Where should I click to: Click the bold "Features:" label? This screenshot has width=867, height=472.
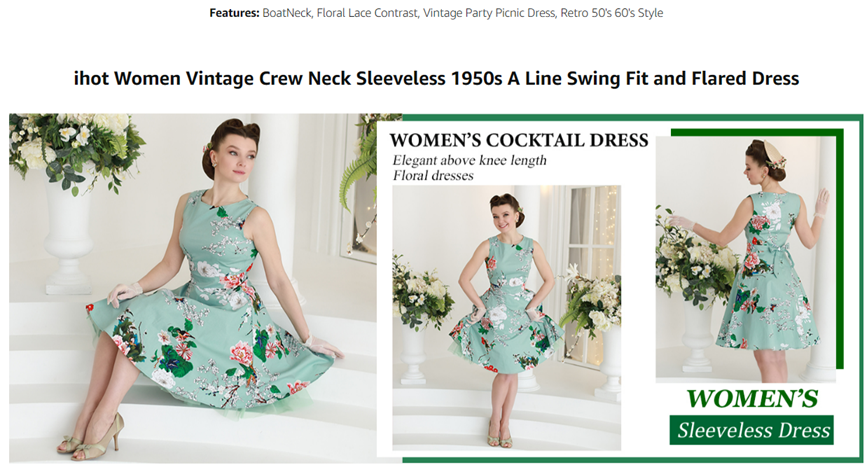point(234,13)
